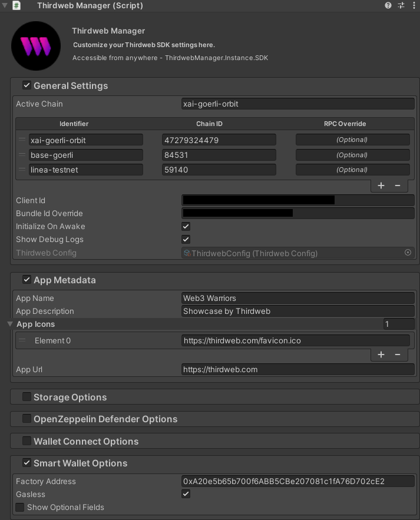Edit chain ID 84531 field
The image size is (420, 520).
pyautogui.click(x=219, y=155)
